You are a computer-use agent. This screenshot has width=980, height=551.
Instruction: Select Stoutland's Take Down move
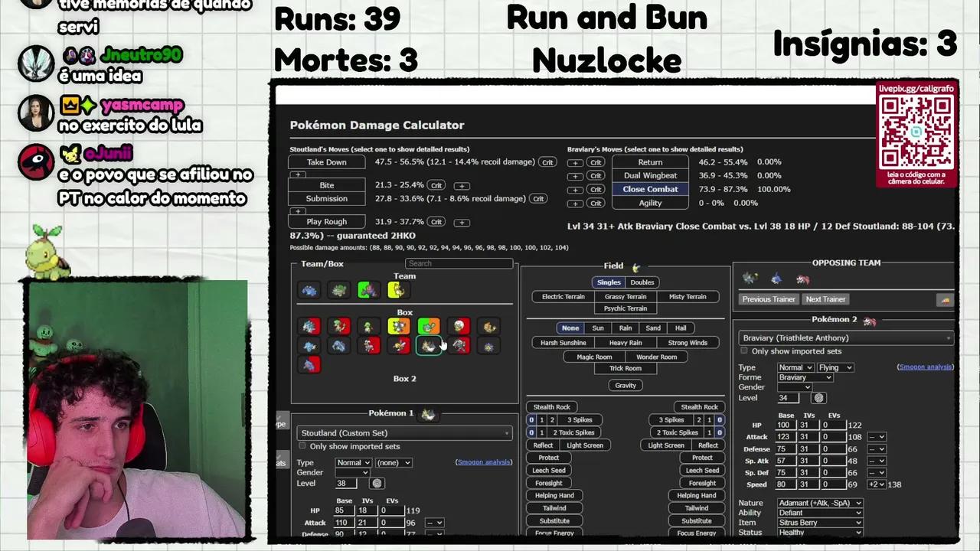coord(327,162)
